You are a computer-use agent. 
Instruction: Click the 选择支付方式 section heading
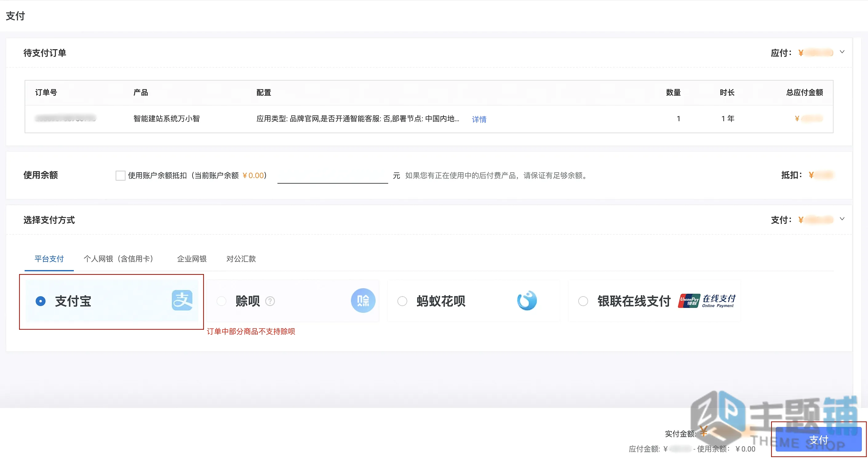click(49, 220)
